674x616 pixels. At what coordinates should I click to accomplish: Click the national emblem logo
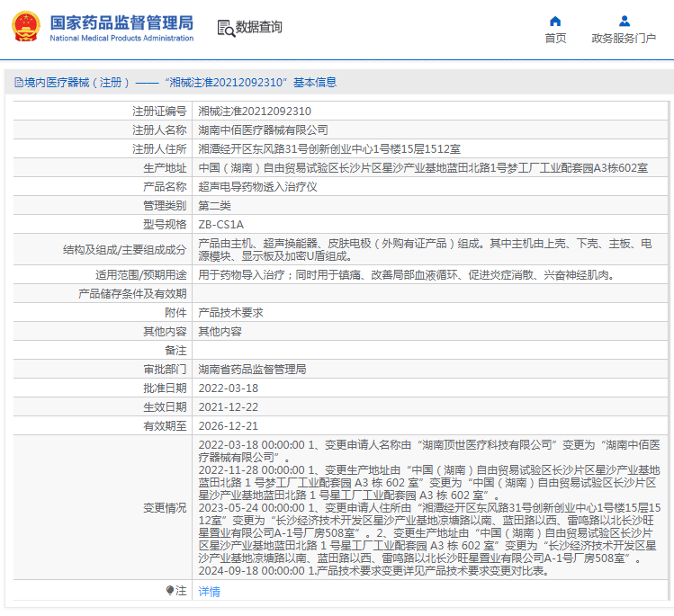pos(26,27)
